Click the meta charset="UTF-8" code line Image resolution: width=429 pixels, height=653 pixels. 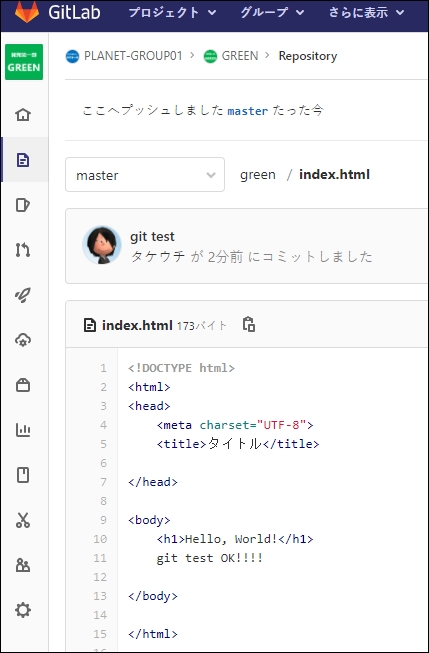(235, 425)
